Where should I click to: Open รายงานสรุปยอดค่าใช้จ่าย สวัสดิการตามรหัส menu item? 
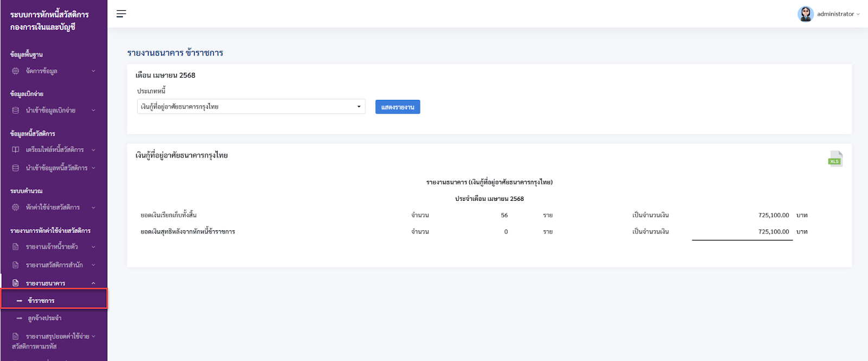pyautogui.click(x=54, y=341)
